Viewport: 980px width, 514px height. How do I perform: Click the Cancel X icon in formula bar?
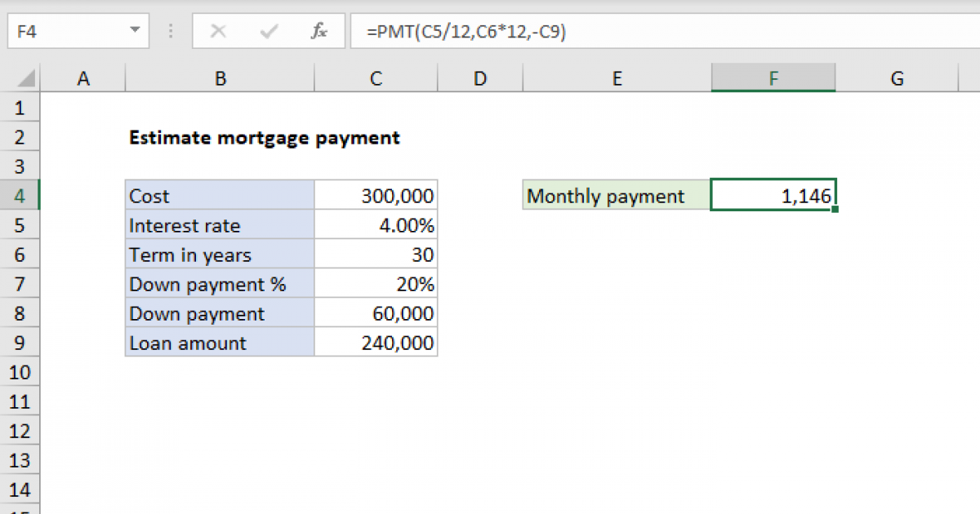[218, 32]
